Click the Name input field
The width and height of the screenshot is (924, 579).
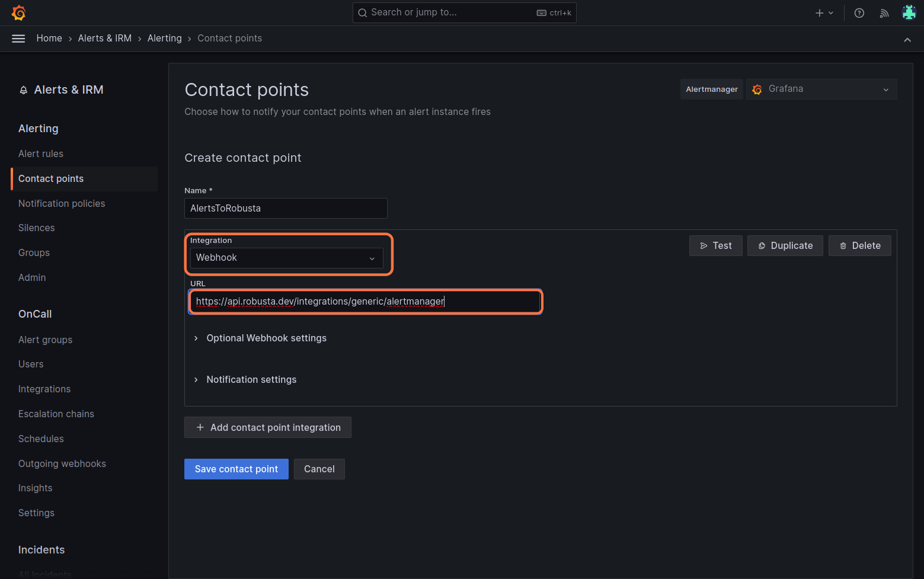286,209
